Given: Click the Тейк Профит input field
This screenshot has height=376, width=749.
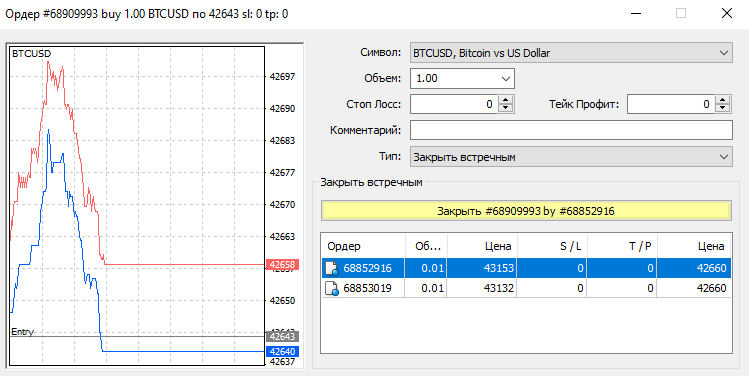Looking at the screenshot, I should coord(671,104).
